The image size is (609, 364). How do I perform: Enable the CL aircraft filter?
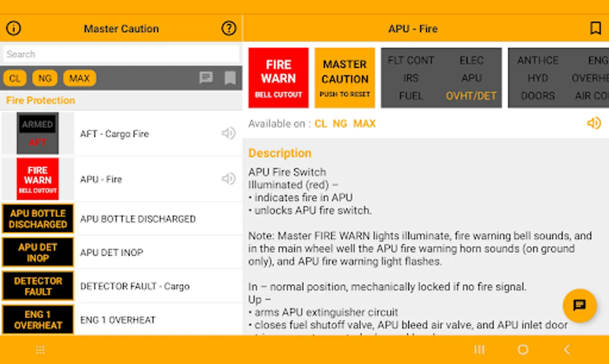point(15,78)
